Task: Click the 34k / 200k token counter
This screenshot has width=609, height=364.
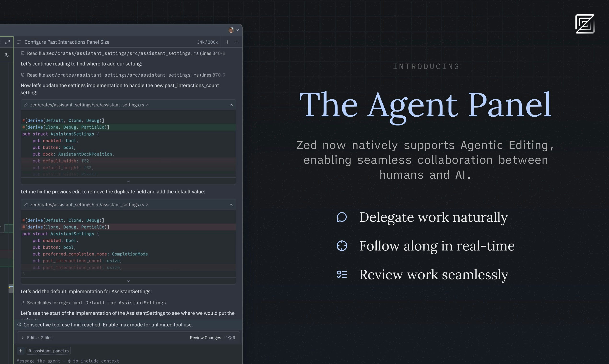Action: click(x=207, y=42)
